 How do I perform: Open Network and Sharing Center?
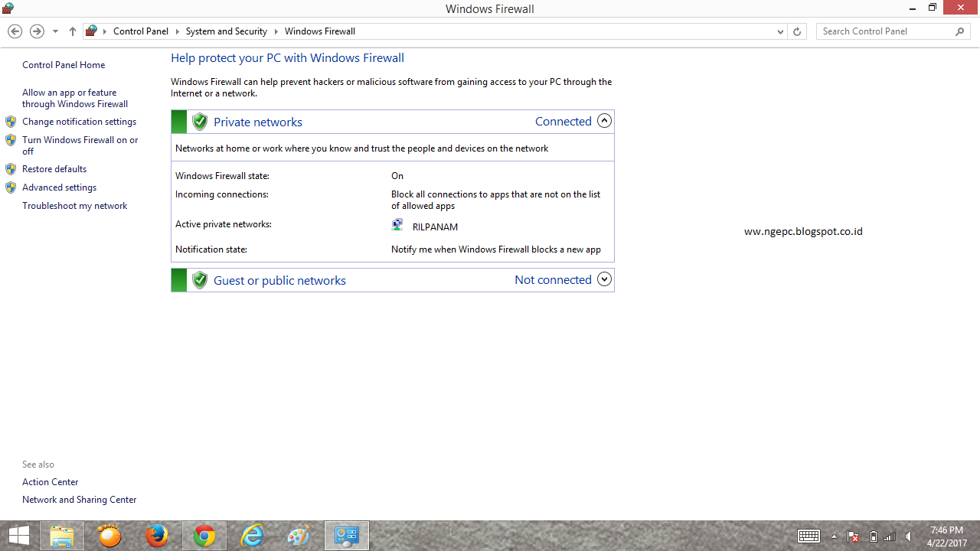click(x=79, y=499)
